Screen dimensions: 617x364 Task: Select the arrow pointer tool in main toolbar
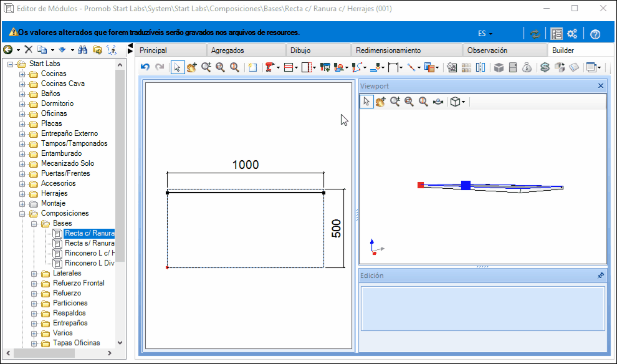(x=178, y=67)
